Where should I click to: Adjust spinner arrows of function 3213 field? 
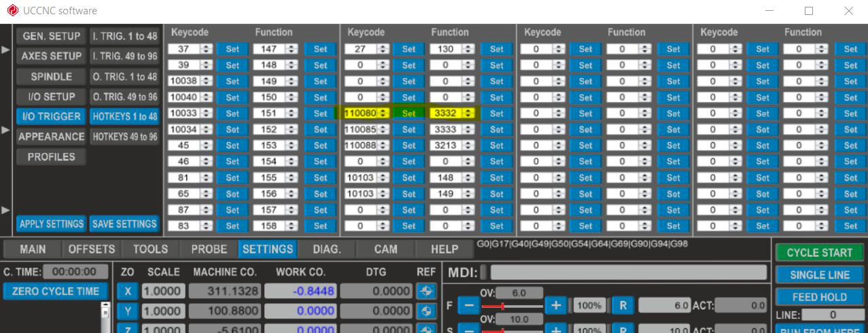[x=468, y=145]
